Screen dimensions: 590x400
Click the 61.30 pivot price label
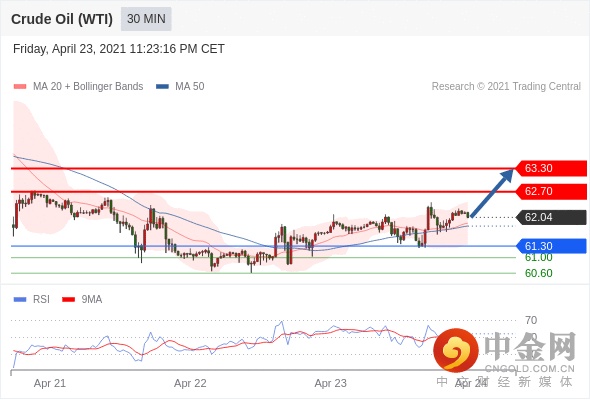[550, 246]
